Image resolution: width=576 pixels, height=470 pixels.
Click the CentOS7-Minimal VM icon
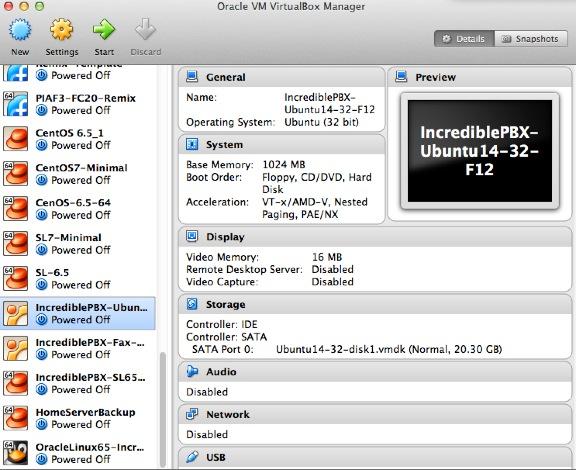[x=15, y=174]
